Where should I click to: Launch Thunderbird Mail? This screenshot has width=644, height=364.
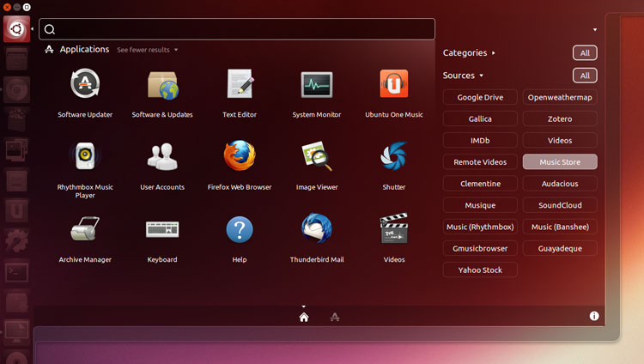coord(317,228)
